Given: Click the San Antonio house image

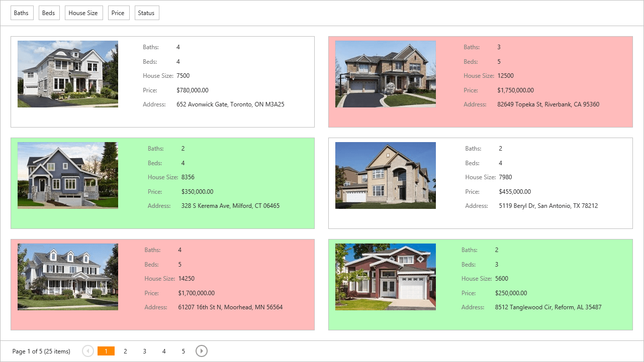Looking at the screenshot, I should [386, 175].
